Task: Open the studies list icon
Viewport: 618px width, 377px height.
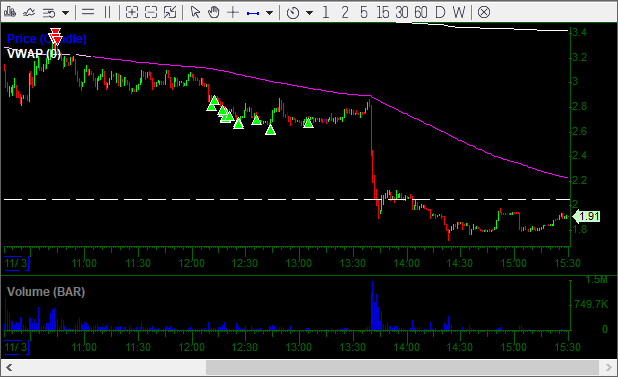Action: coord(49,13)
